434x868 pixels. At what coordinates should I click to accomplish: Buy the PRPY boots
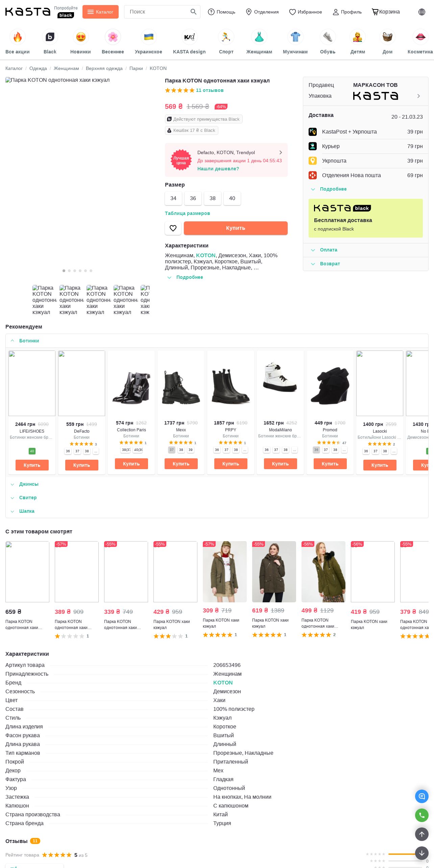tap(231, 464)
